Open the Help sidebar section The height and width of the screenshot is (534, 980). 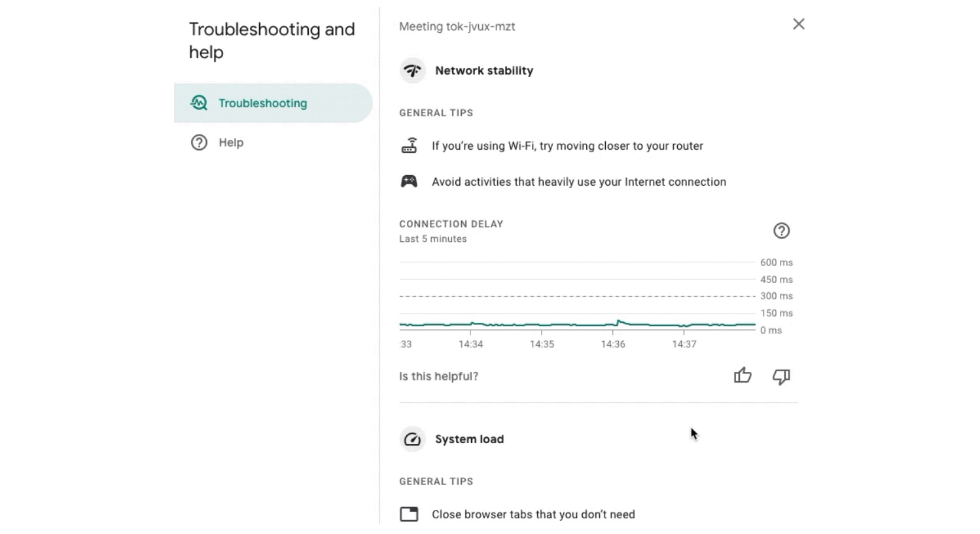tap(230, 142)
